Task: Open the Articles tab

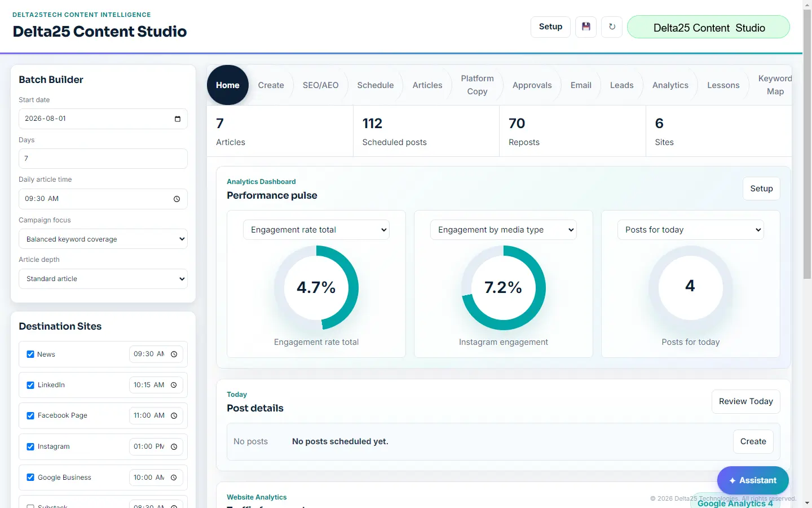Action: (x=427, y=85)
